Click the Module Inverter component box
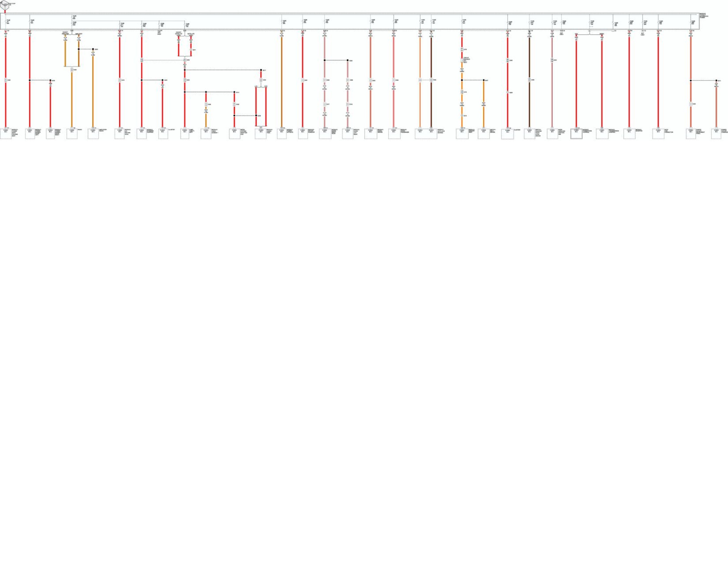The height and width of the screenshot is (562, 728). (x=629, y=134)
